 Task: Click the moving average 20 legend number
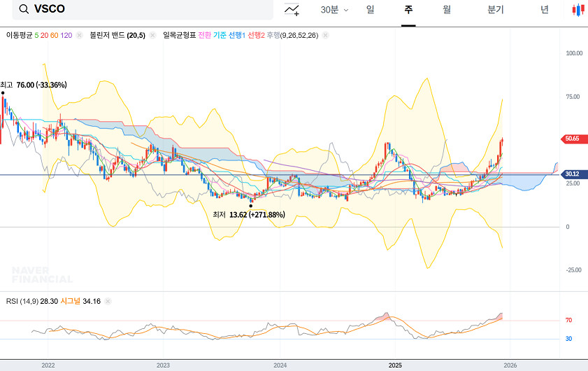(44, 35)
